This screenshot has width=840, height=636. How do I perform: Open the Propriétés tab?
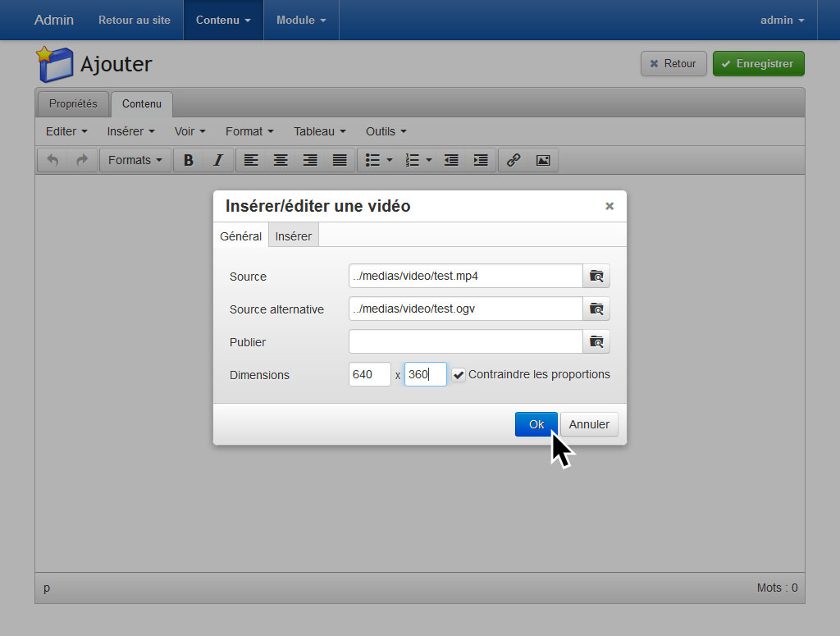[x=73, y=104]
